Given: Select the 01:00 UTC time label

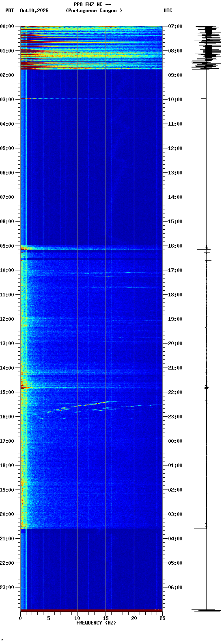Looking at the screenshot, I should (x=175, y=466).
